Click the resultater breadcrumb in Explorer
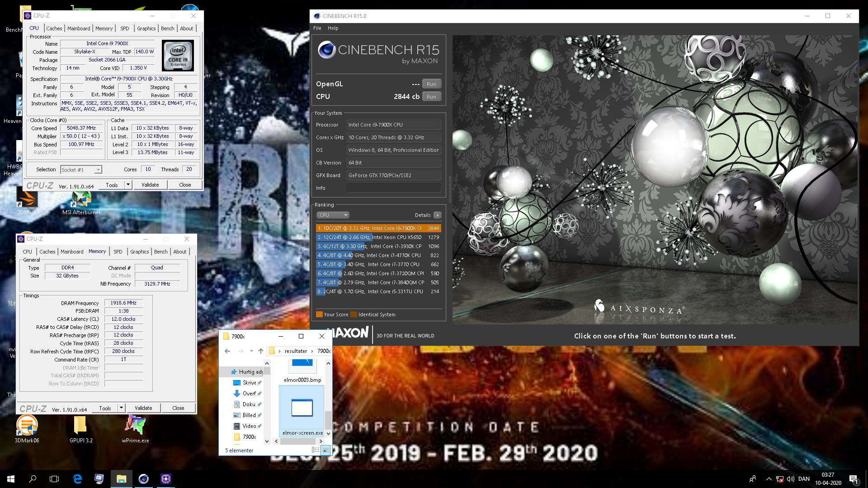This screenshot has height=488, width=868. 296,351
